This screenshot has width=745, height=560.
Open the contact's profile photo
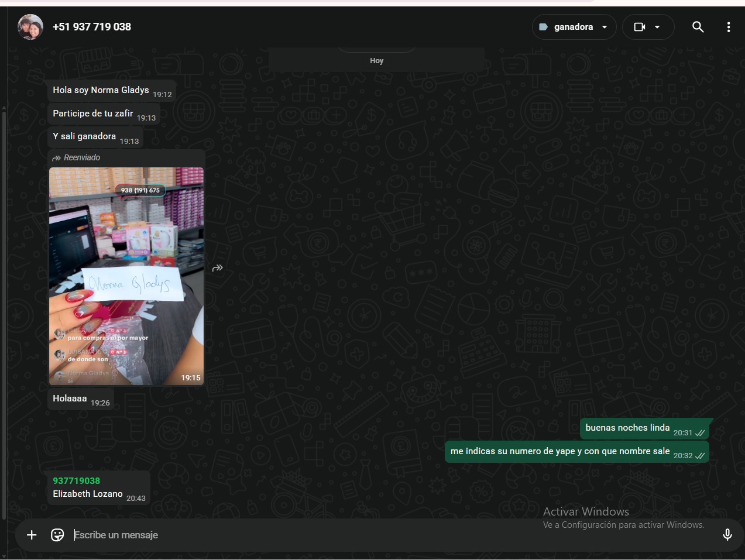pyautogui.click(x=30, y=27)
